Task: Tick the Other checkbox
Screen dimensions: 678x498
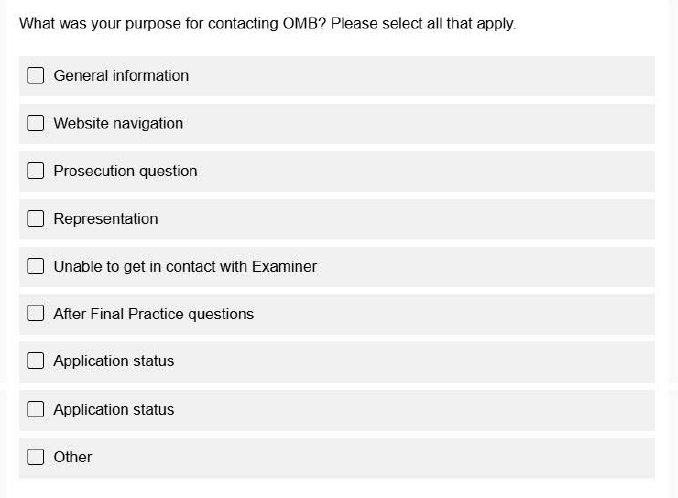Action: (36, 457)
